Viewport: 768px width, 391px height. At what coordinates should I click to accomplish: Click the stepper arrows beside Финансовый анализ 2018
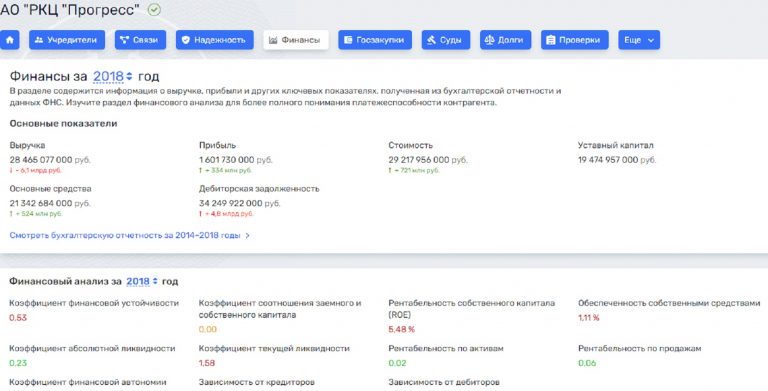pyautogui.click(x=155, y=281)
